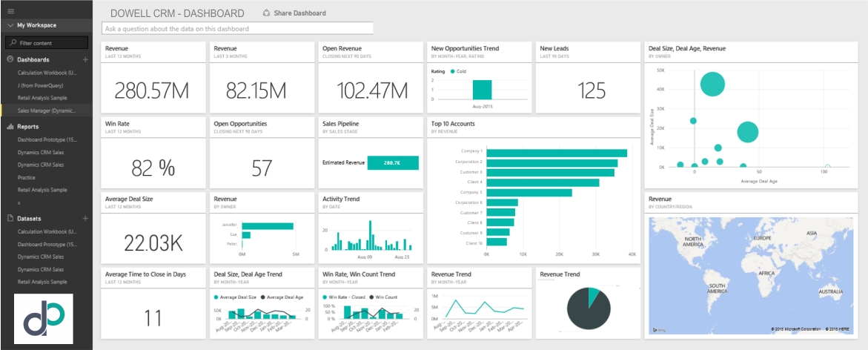Click the hamburger menu icon
This screenshot has height=350, width=868.
(10, 11)
